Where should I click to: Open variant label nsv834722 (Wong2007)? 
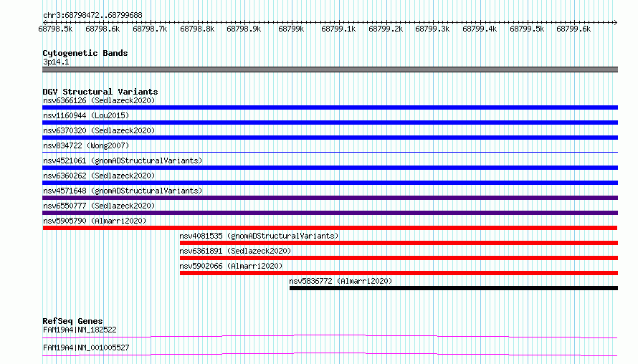tap(86, 145)
